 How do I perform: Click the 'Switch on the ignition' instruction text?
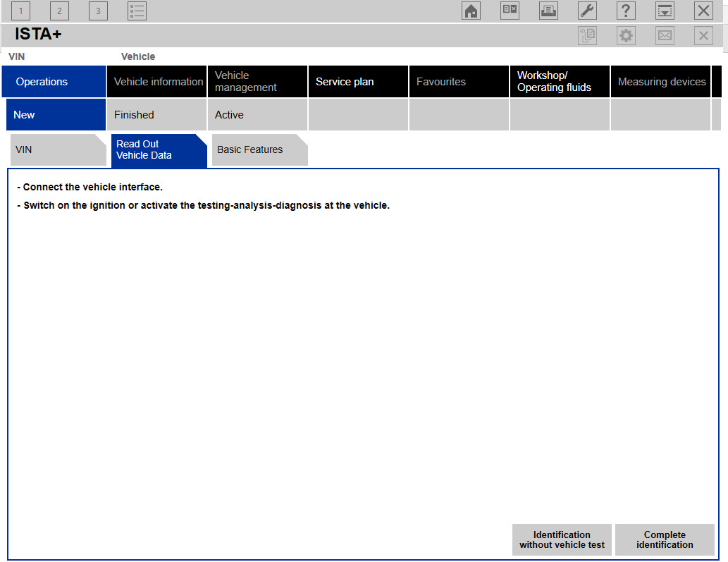[x=204, y=205]
